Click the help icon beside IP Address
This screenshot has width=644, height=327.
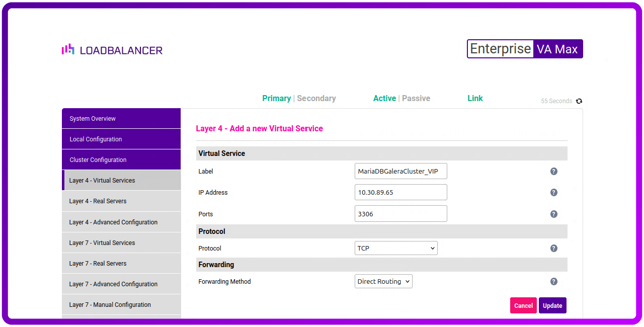[553, 193]
